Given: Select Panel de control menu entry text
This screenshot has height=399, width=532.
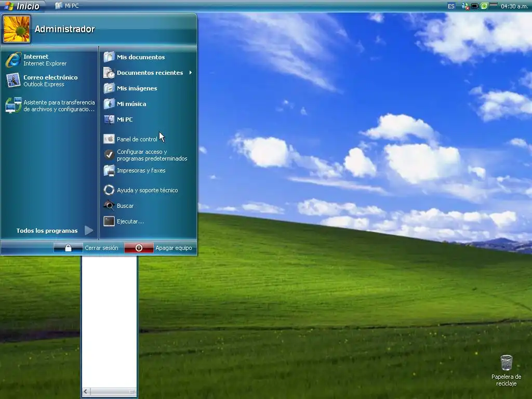Looking at the screenshot, I should (x=137, y=139).
